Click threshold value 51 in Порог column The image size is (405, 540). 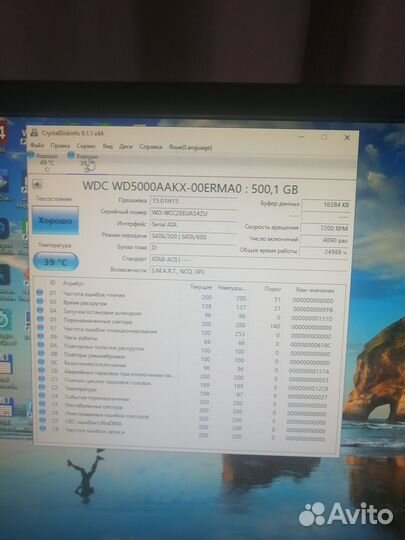pyautogui.click(x=278, y=300)
